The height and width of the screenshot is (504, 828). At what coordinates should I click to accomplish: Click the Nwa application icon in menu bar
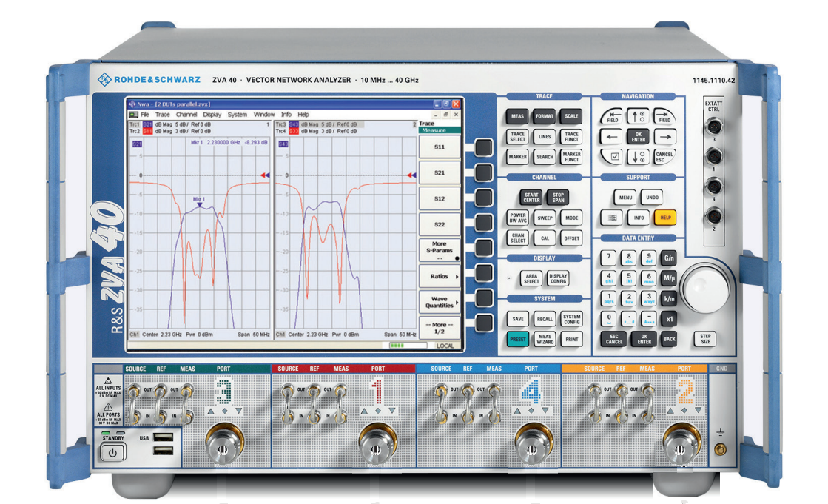click(x=134, y=115)
